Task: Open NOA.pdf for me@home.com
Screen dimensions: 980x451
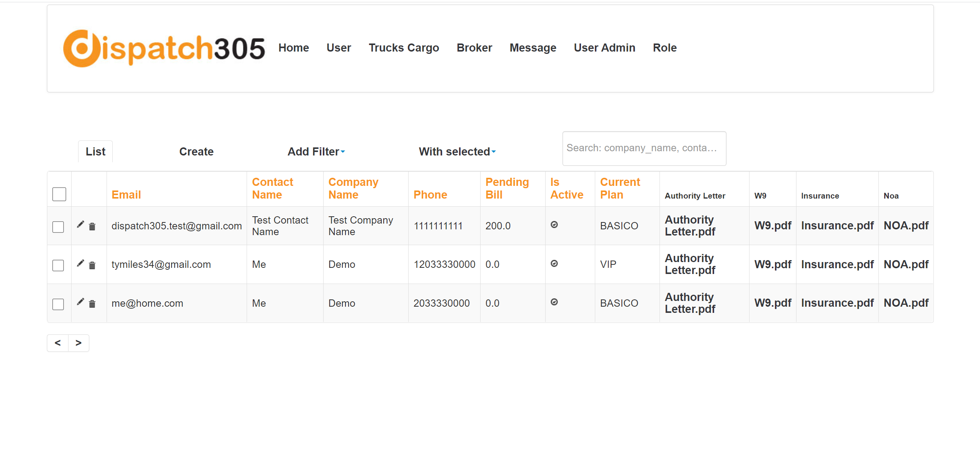Action: (x=906, y=303)
